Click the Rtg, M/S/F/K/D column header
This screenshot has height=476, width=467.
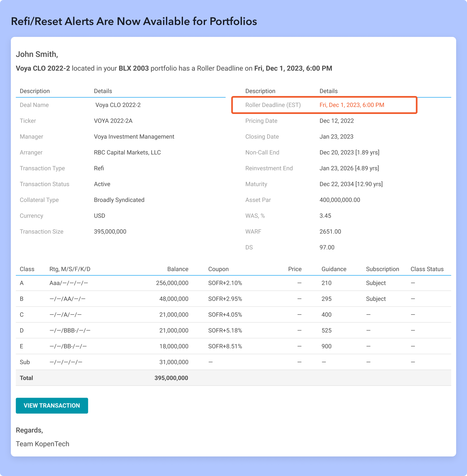(x=70, y=269)
